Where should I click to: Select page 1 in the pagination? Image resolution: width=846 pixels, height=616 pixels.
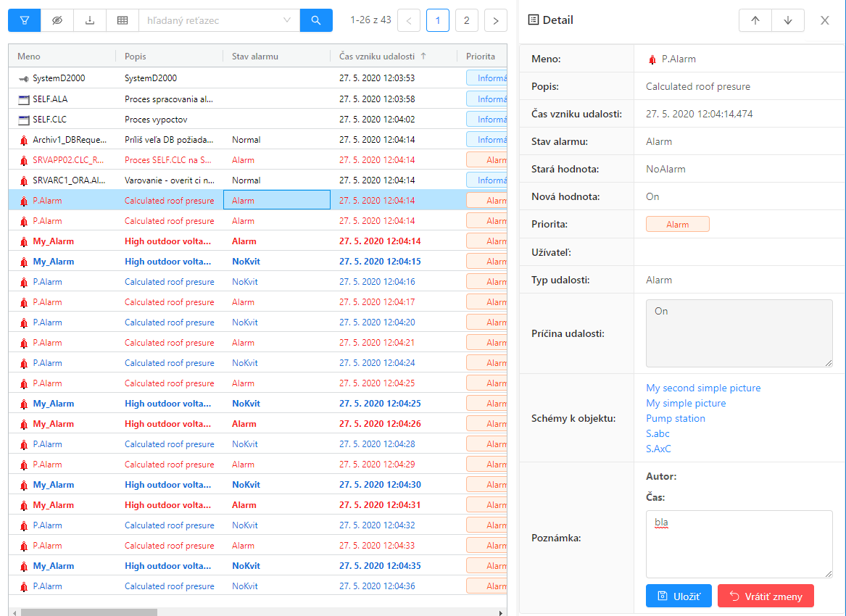[437, 21]
